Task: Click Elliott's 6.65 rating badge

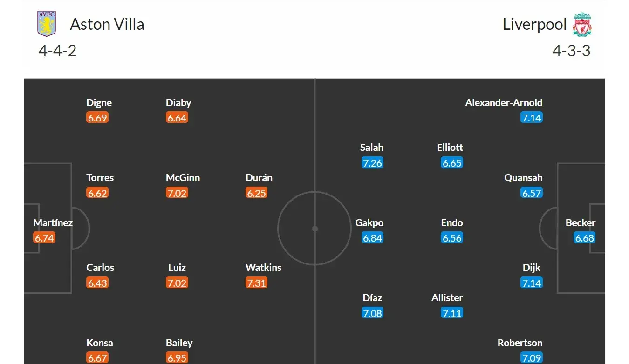Action: [452, 163]
